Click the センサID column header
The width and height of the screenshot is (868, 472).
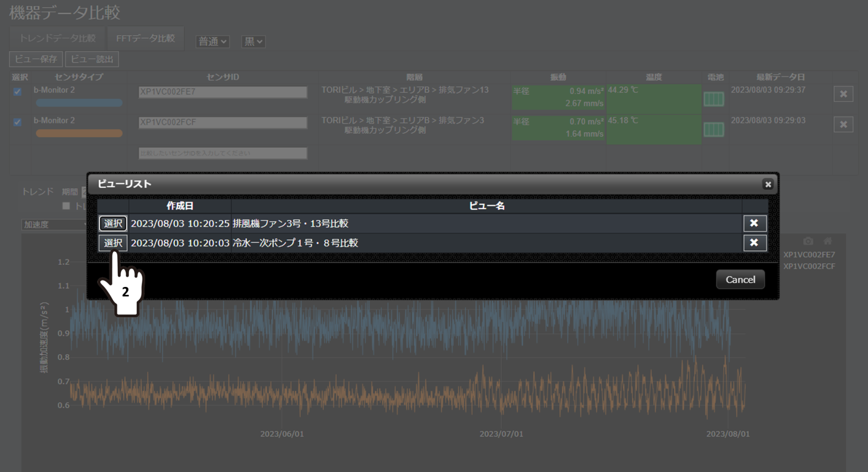click(x=223, y=77)
